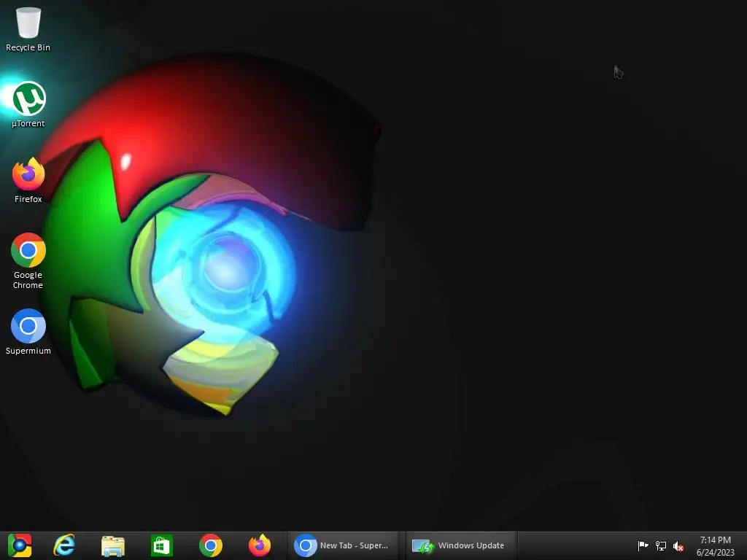Select the Recycle Bin desktop icon
Viewport: 747px width, 560px height.
pos(28,28)
